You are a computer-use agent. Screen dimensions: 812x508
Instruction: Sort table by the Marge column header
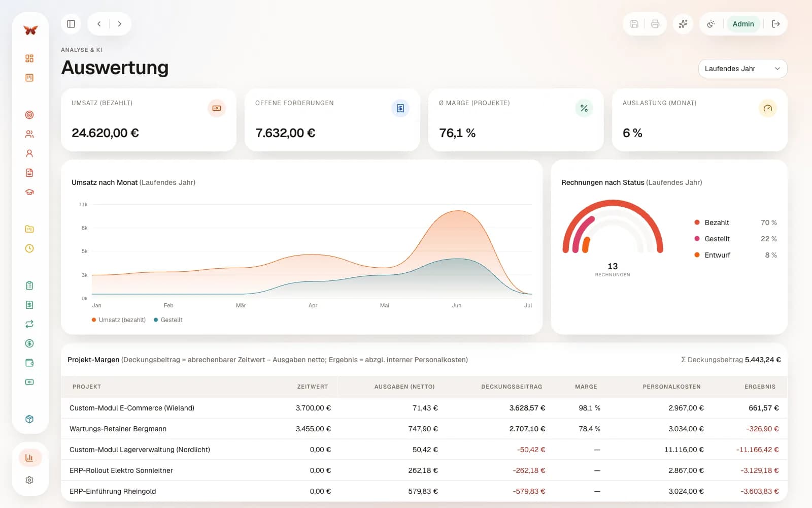pos(586,387)
